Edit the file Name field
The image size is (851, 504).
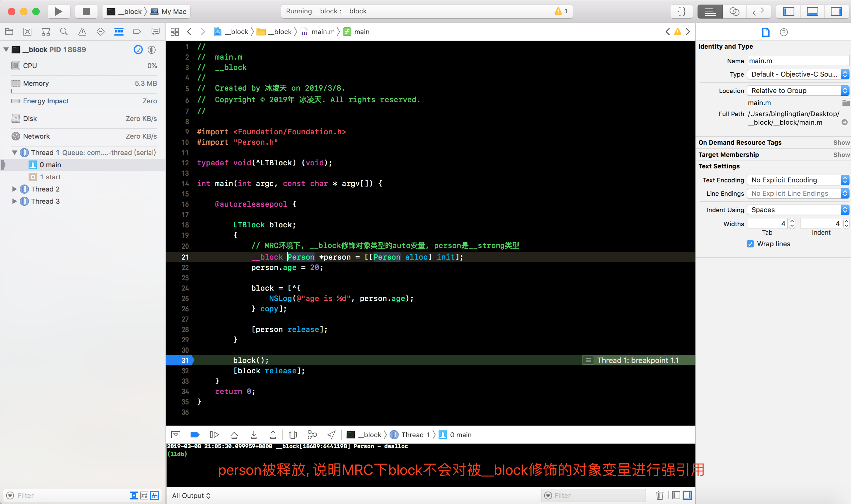point(798,61)
